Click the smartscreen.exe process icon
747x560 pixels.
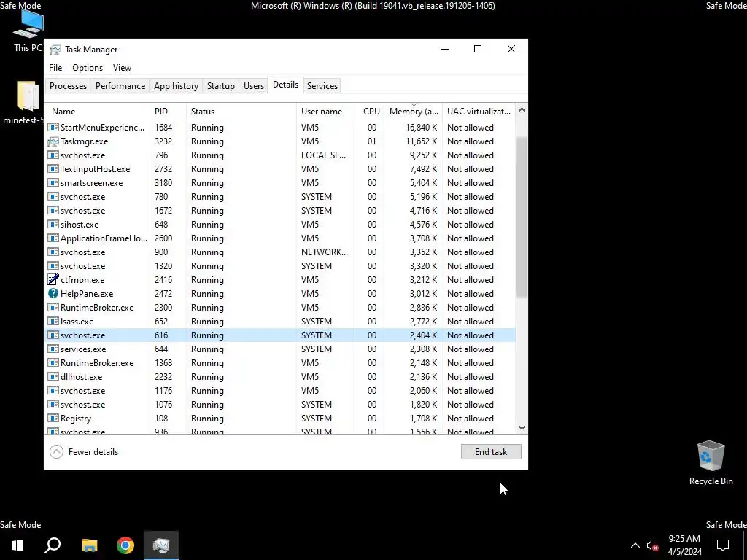pyautogui.click(x=53, y=183)
